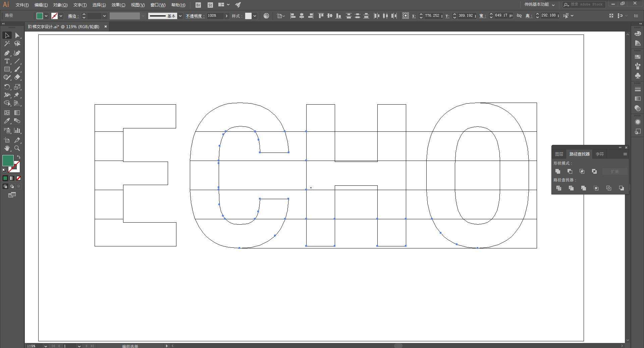Choose the Zoom tool magnifier
The image size is (644, 348).
pyautogui.click(x=17, y=148)
